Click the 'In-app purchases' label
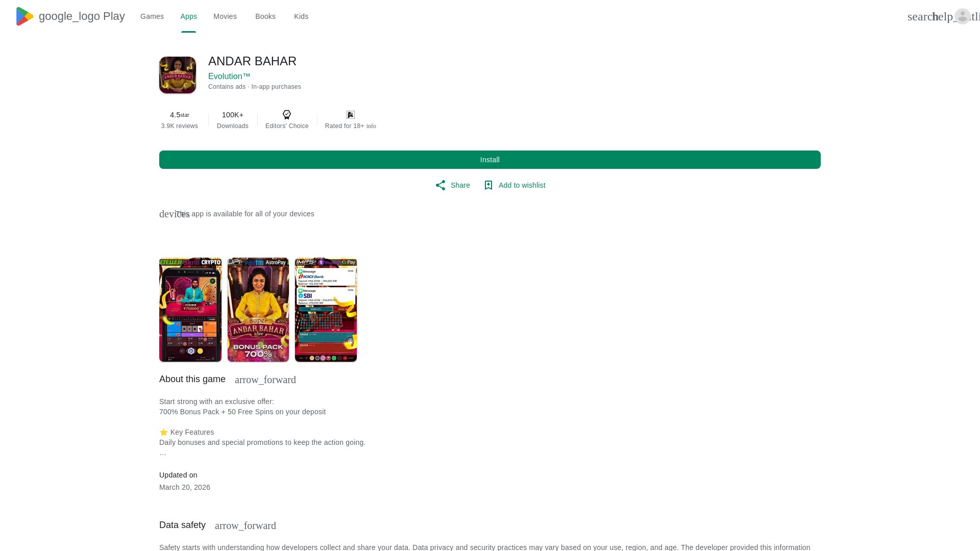The height and width of the screenshot is (551, 980). (276, 87)
